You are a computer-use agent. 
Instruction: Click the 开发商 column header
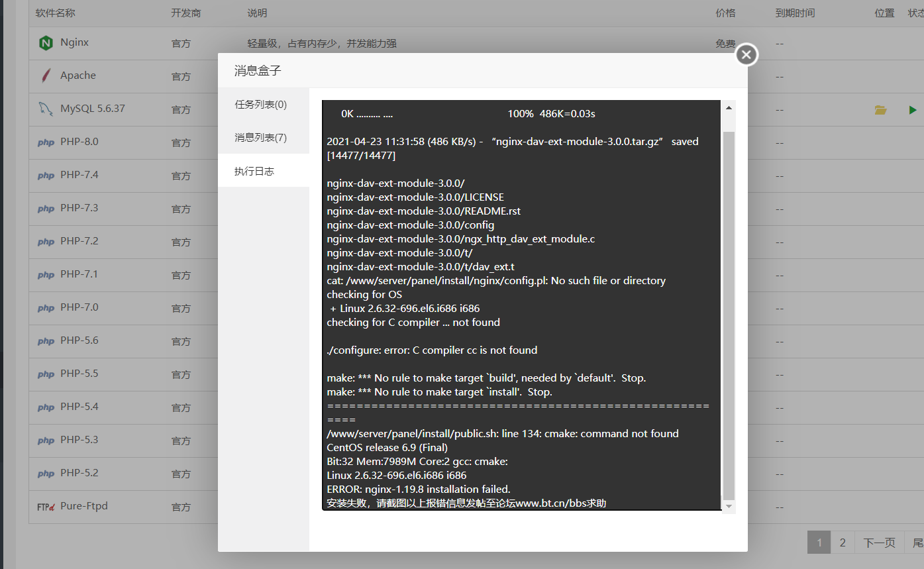tap(185, 13)
